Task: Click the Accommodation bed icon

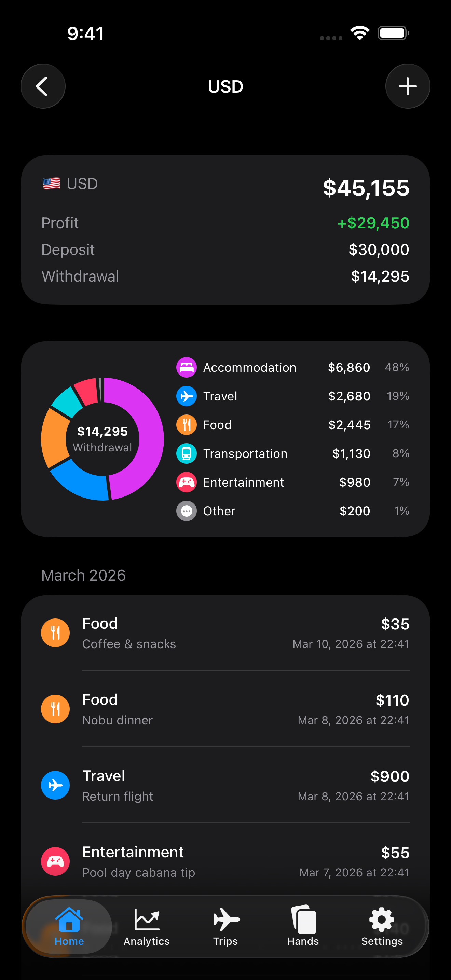Action: click(186, 368)
